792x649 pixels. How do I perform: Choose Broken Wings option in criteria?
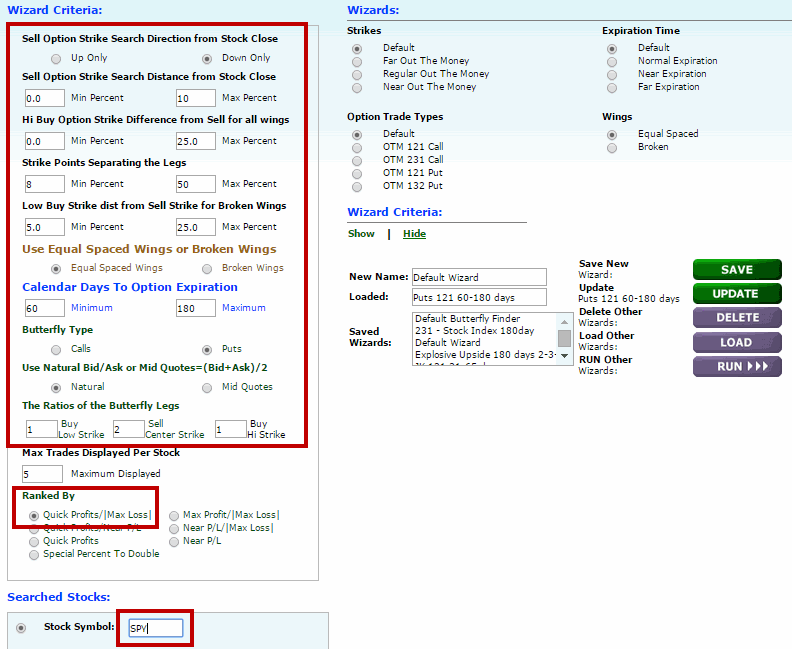[207, 269]
